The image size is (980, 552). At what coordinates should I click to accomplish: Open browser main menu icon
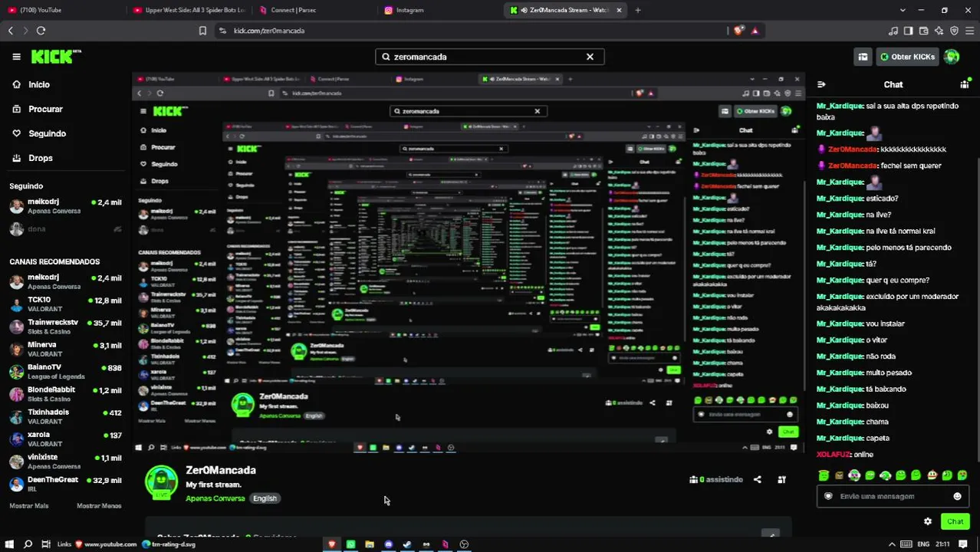point(970,31)
